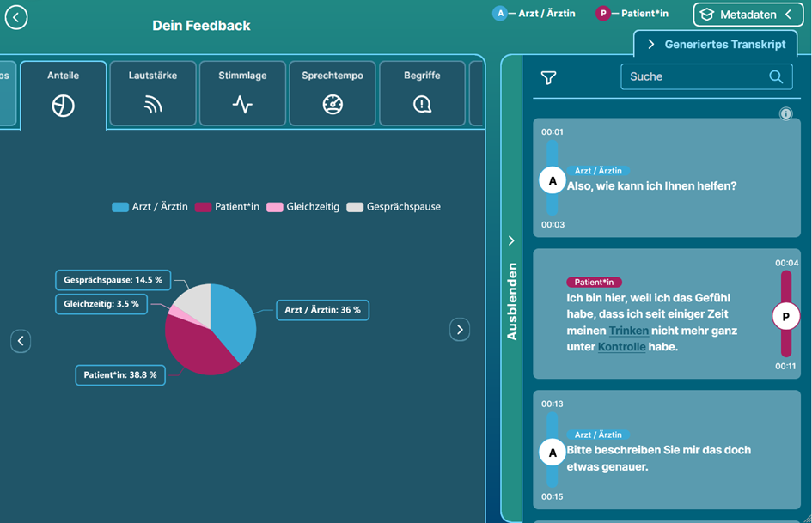Click the info icon above the transcript

click(785, 113)
